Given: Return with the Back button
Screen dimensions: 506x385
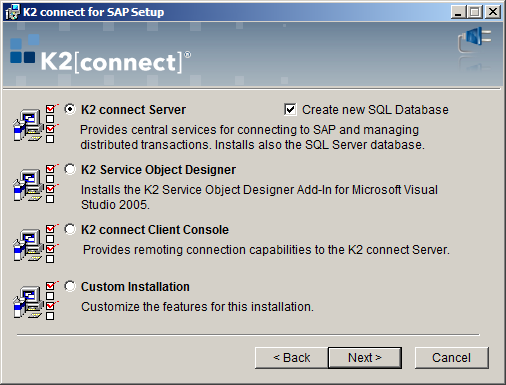Looking at the screenshot, I should pyautogui.click(x=292, y=358).
